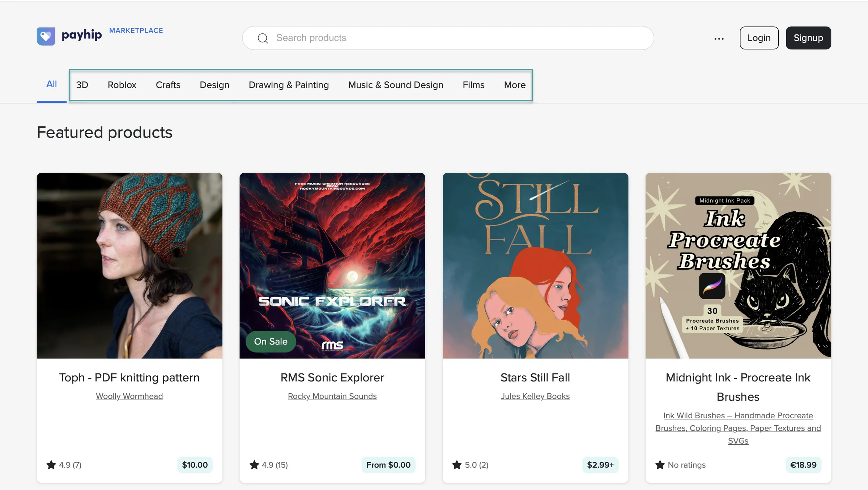Open Music & Sound Design category
868x490 pixels.
click(396, 85)
